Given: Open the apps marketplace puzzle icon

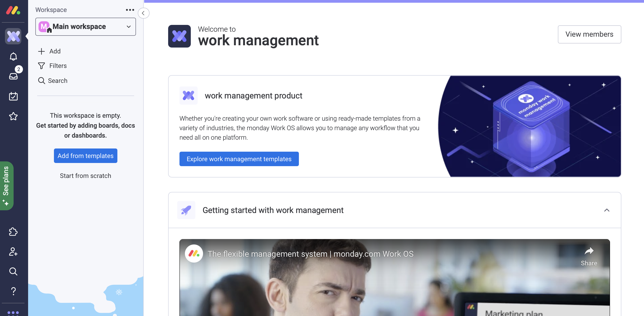Looking at the screenshot, I should pyautogui.click(x=13, y=232).
